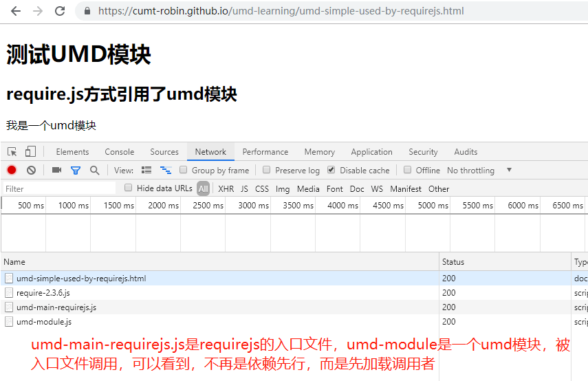Stop recording network log with red button

[x=12, y=170]
